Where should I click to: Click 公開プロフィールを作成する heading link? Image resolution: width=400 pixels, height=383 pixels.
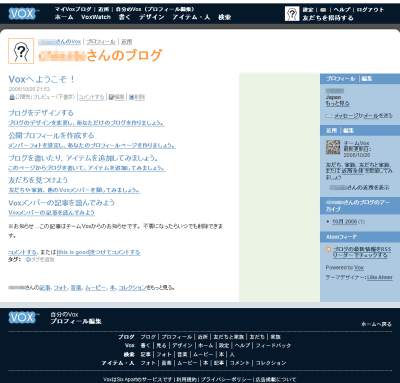[51, 136]
